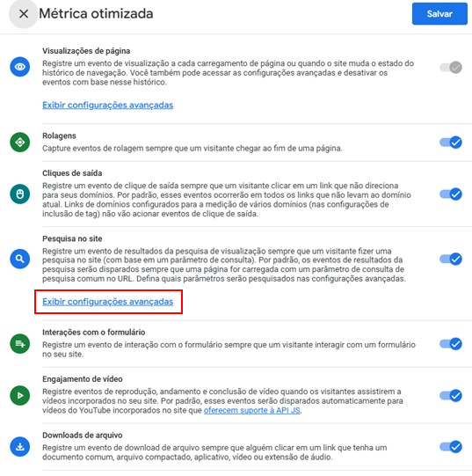
Task: Expand advanced settings under Visualizações de página
Action: 108,105
